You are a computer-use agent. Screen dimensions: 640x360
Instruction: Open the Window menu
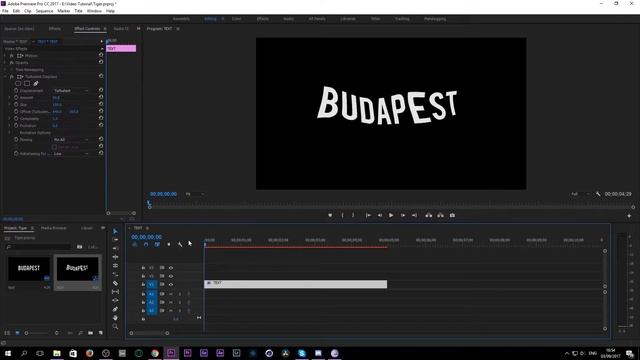pyautogui.click(x=94, y=11)
